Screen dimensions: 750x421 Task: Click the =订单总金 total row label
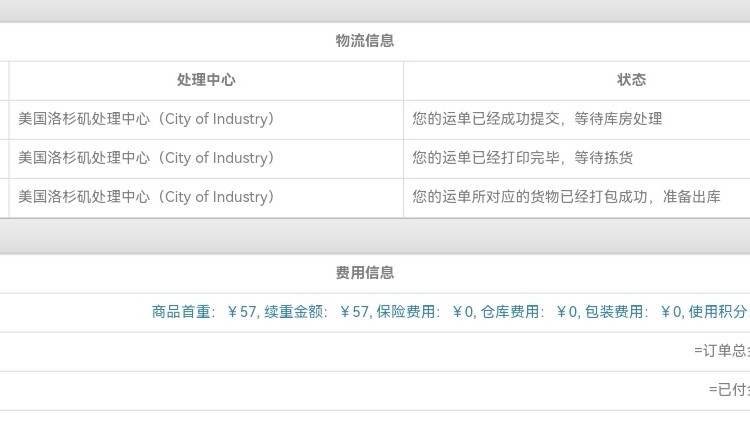pos(721,351)
